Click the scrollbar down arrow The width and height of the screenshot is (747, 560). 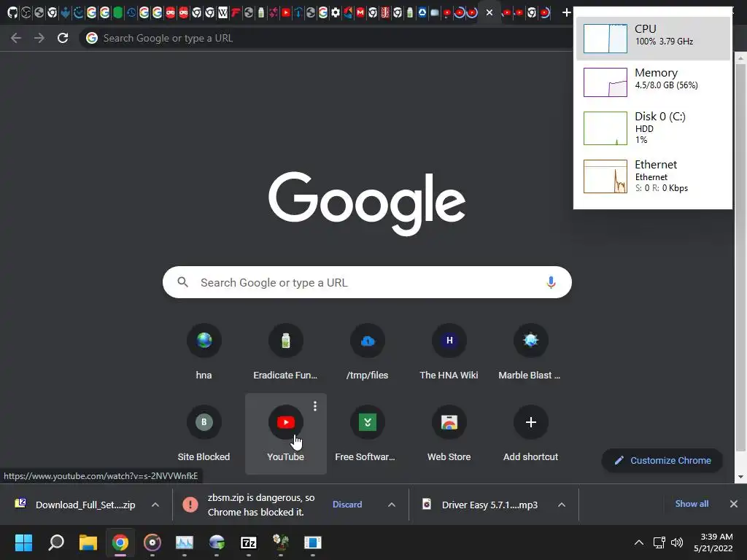click(x=740, y=477)
